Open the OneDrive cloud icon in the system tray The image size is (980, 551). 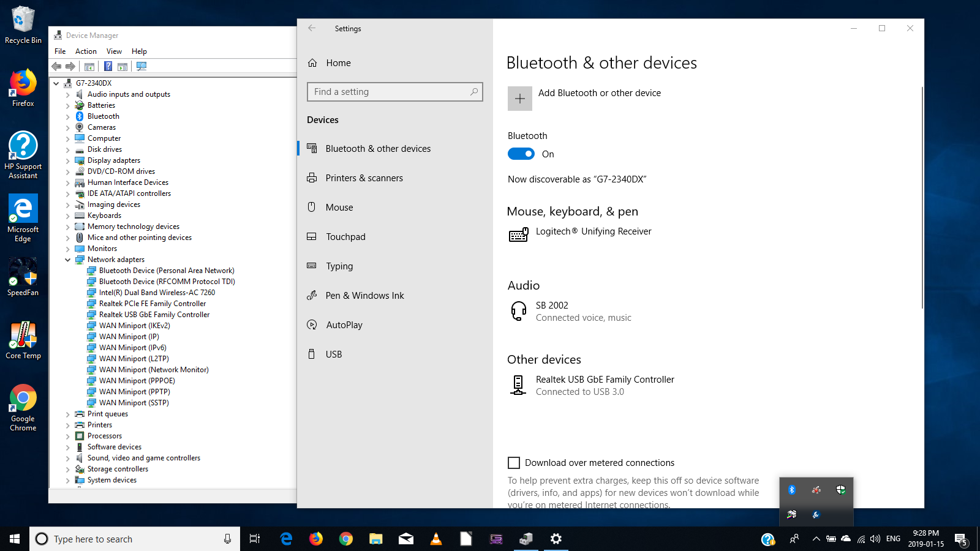click(x=846, y=539)
